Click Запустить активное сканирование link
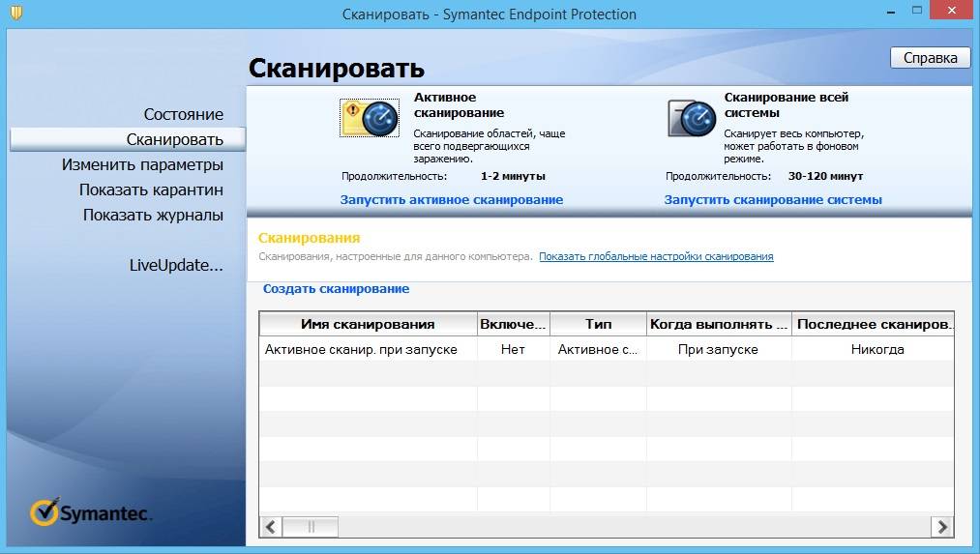The image size is (980, 554). coord(451,200)
